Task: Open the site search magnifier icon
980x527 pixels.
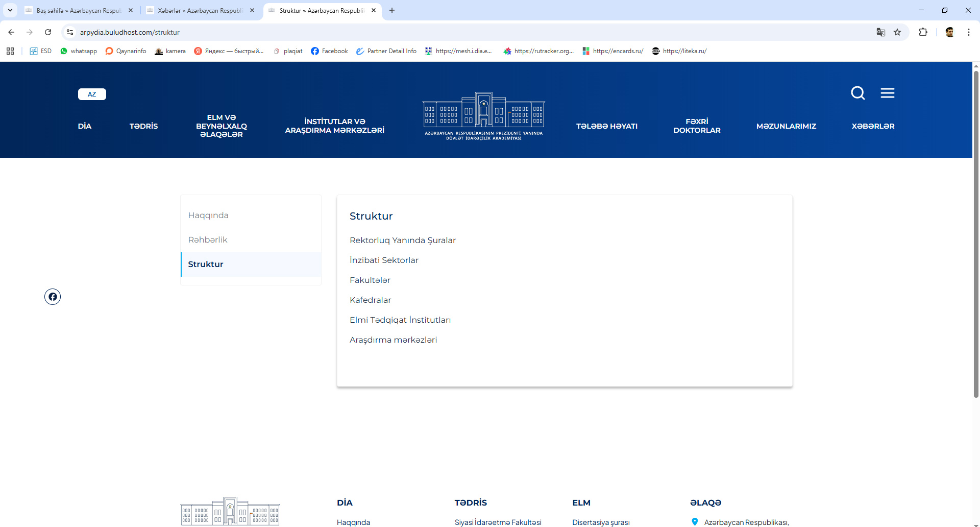Action: pyautogui.click(x=858, y=93)
